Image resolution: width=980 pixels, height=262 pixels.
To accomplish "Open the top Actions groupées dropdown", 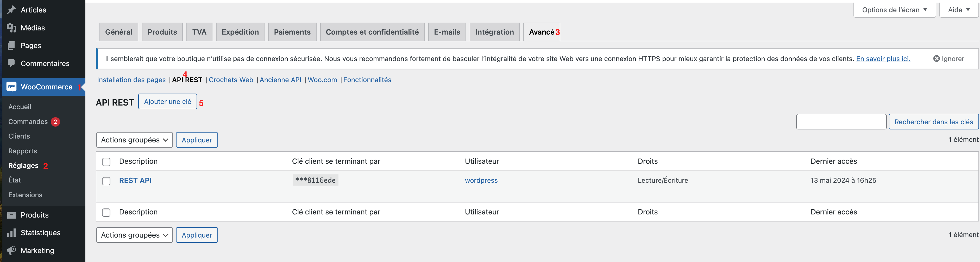I will coord(134,140).
